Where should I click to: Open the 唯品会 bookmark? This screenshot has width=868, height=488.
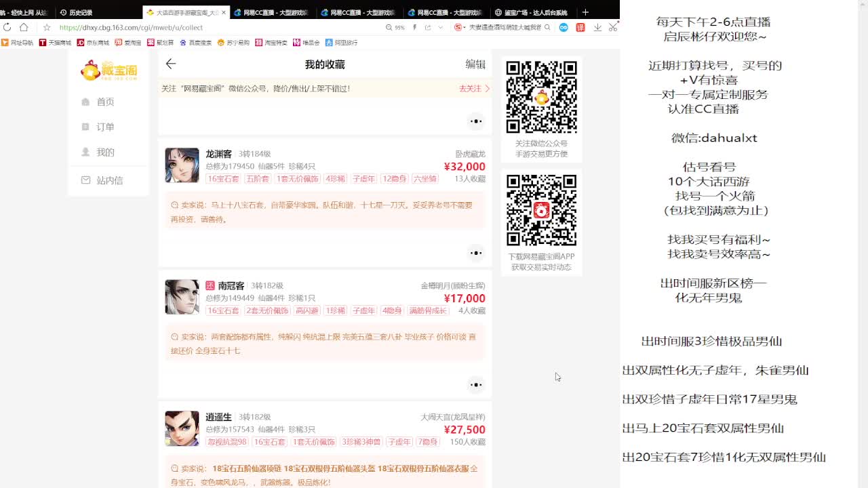[x=307, y=42]
